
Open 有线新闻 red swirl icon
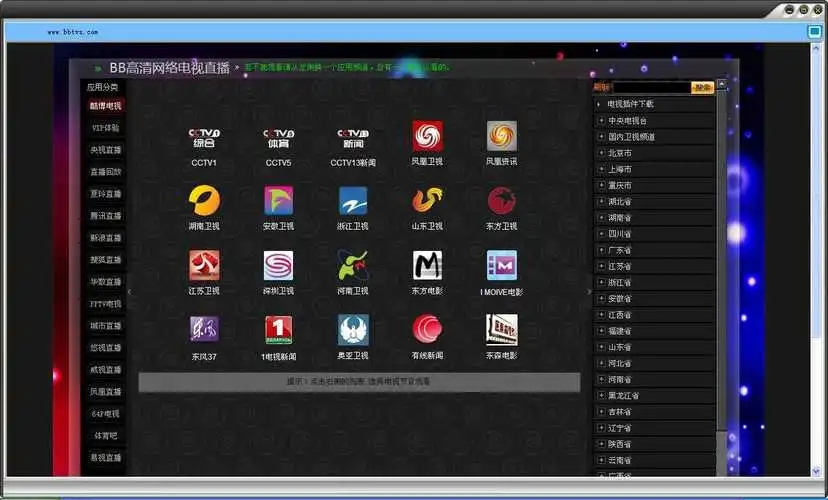click(x=427, y=329)
